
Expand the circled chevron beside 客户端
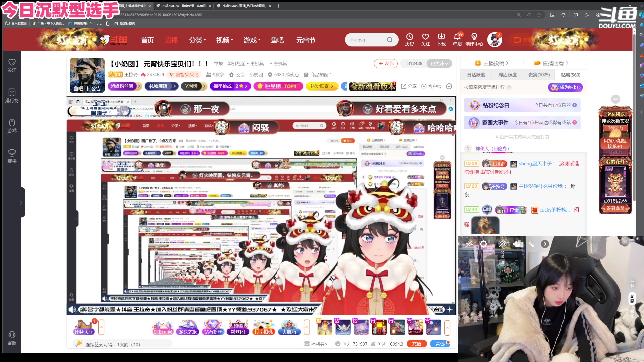tap(449, 86)
